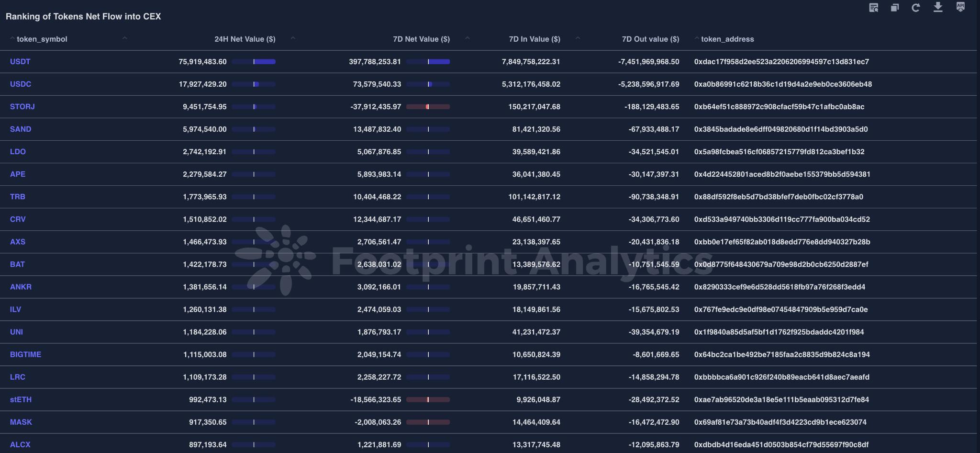Sort by the token_symbol column header
The width and height of the screenshot is (980, 453).
coord(42,39)
